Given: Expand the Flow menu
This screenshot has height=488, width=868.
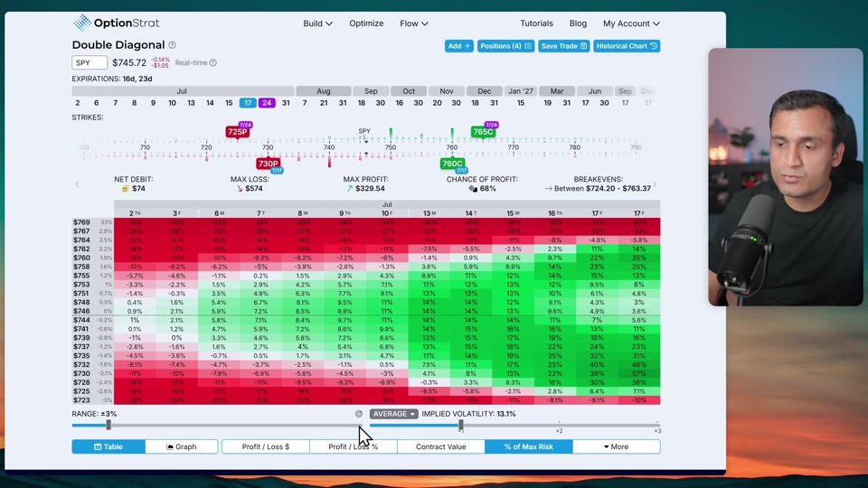Looking at the screenshot, I should 413,23.
